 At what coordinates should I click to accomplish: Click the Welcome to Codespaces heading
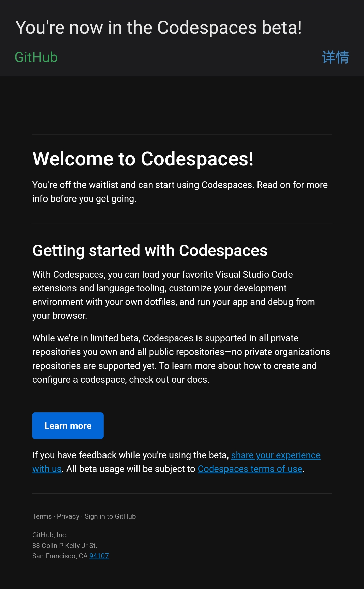(143, 159)
